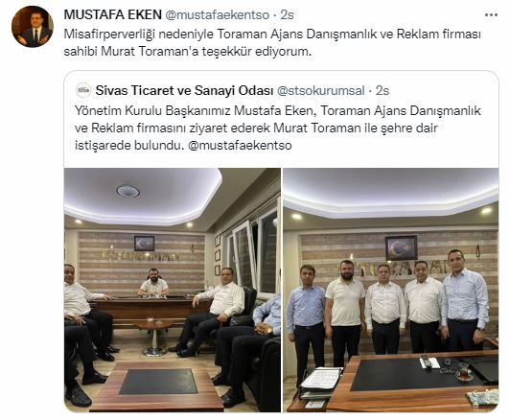Screen dimensions: 510x420
Task: Open the quoted tweet body text
Action: pyautogui.click(x=278, y=128)
